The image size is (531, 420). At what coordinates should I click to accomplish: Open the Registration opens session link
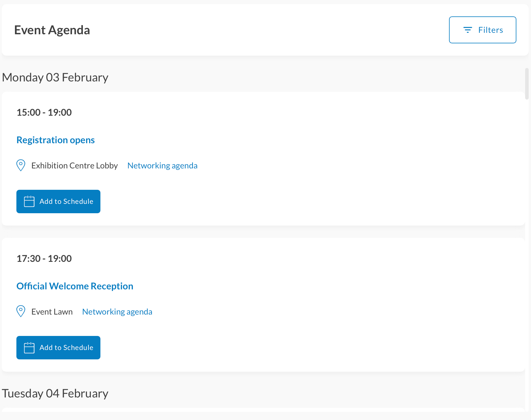click(x=56, y=140)
